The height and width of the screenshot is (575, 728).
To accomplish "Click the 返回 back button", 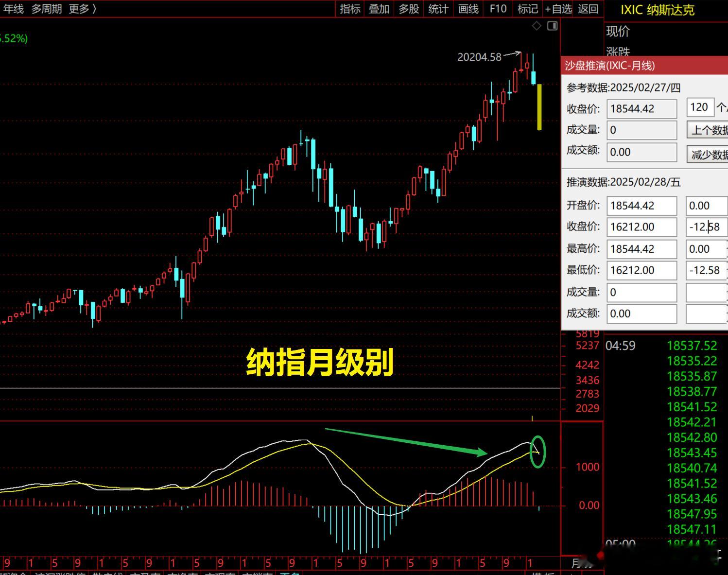I will (x=588, y=9).
